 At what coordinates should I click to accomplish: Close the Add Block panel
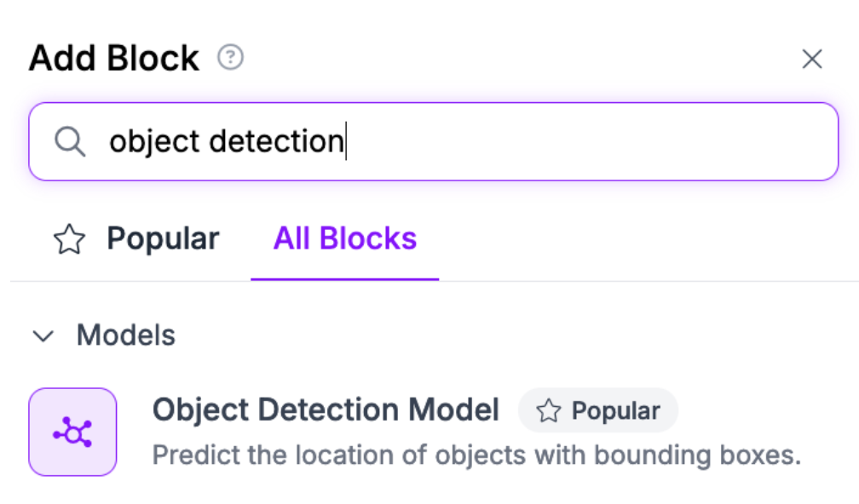click(x=812, y=59)
